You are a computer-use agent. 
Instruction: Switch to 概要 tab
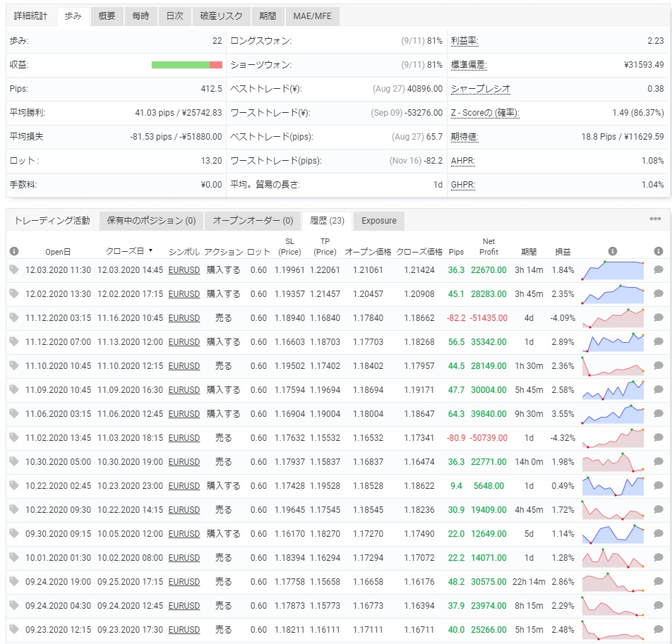[x=107, y=16]
